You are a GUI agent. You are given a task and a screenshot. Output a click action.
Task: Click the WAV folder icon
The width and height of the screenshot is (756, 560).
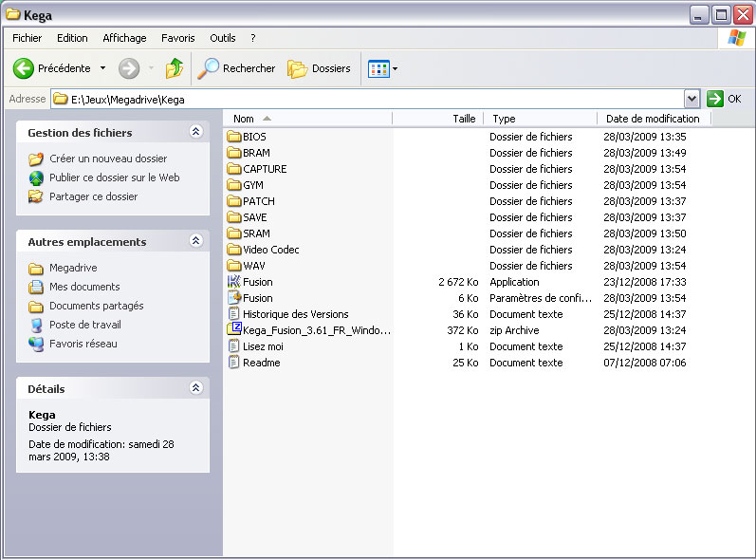click(x=234, y=266)
